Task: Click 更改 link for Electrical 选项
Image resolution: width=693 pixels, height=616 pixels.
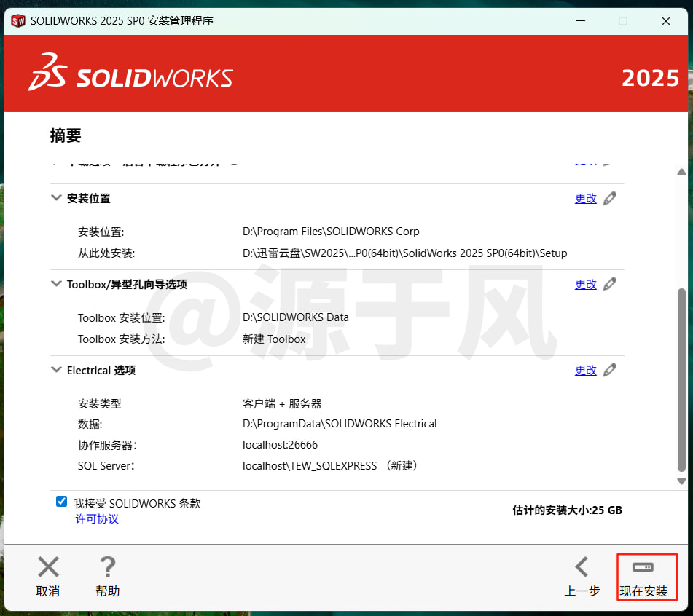Action: coord(586,370)
